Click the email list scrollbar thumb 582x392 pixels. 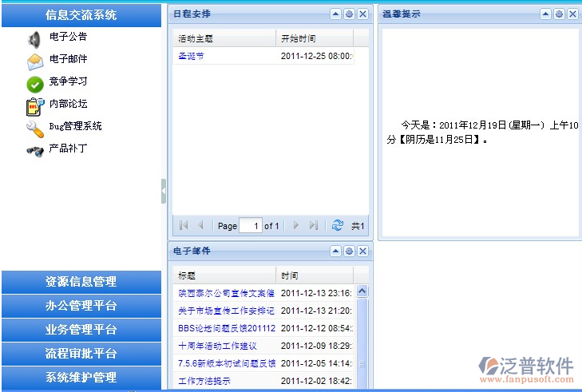click(362, 343)
